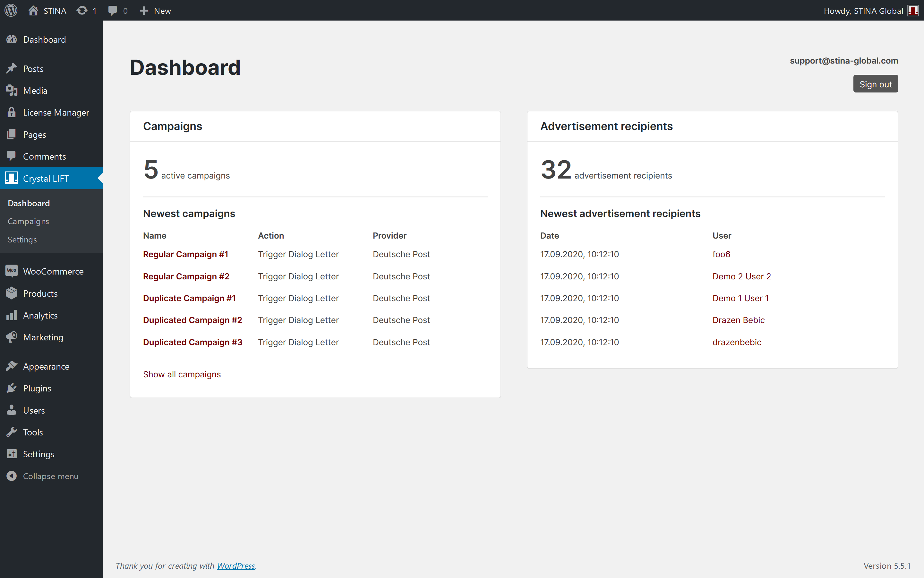
Task: Click the Users person icon
Action: pyautogui.click(x=12, y=410)
